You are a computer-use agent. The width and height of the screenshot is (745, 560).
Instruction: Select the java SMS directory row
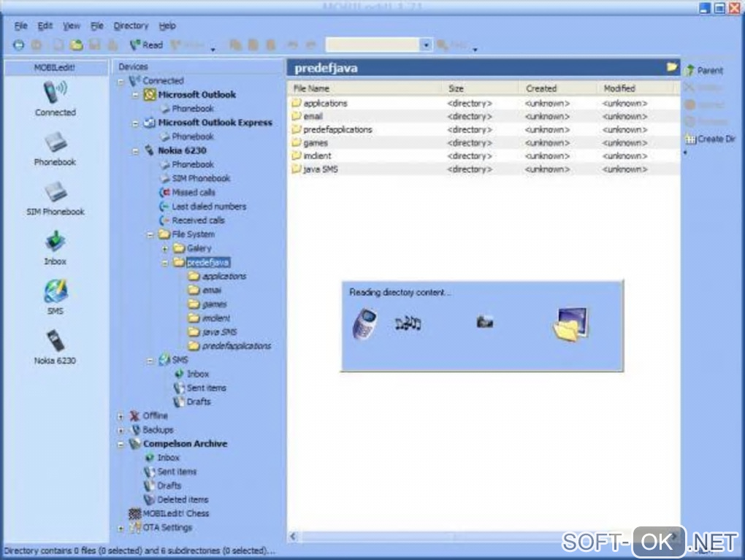point(484,169)
